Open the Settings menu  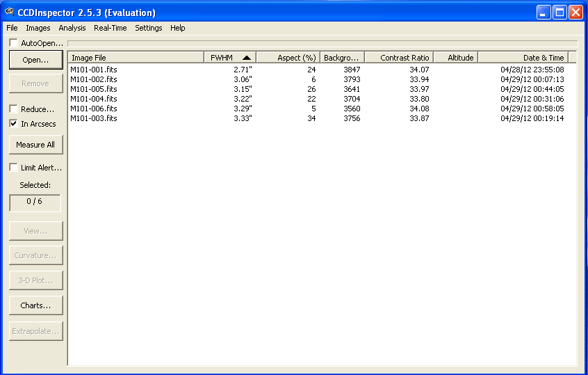tap(149, 28)
